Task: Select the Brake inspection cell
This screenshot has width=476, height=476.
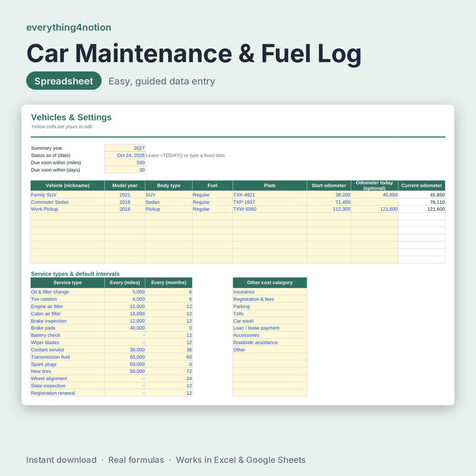Action: tap(68, 321)
